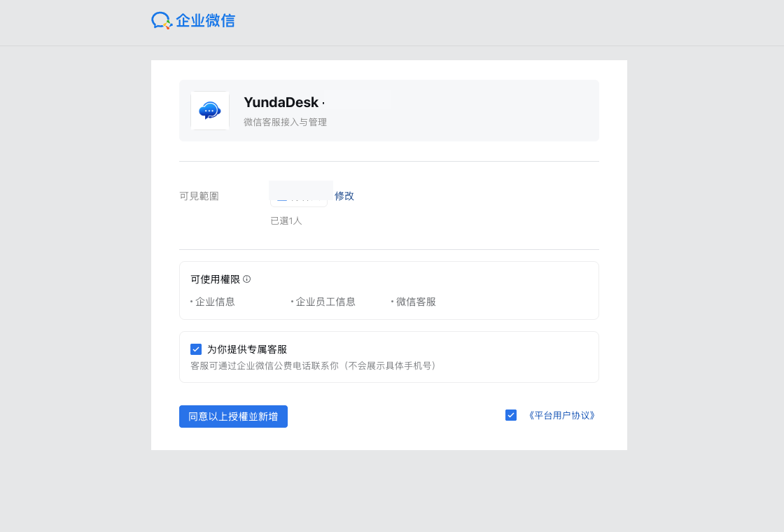Click the 微信客服 permission item
784x532 pixels.
[x=416, y=302]
